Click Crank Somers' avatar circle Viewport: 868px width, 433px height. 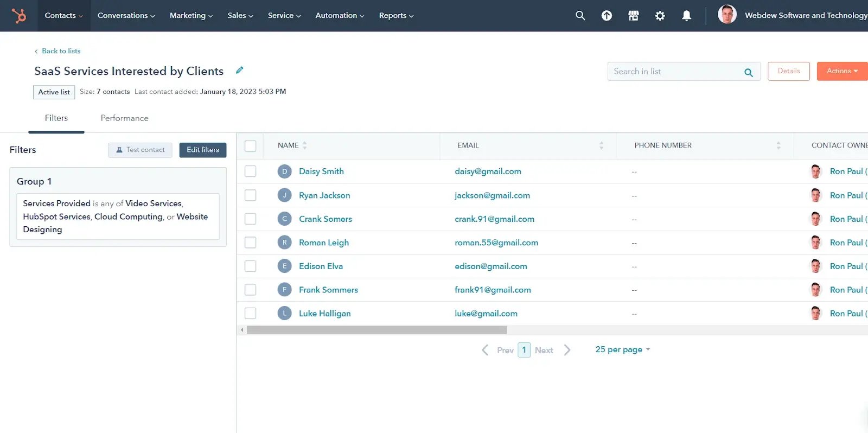[x=284, y=219]
